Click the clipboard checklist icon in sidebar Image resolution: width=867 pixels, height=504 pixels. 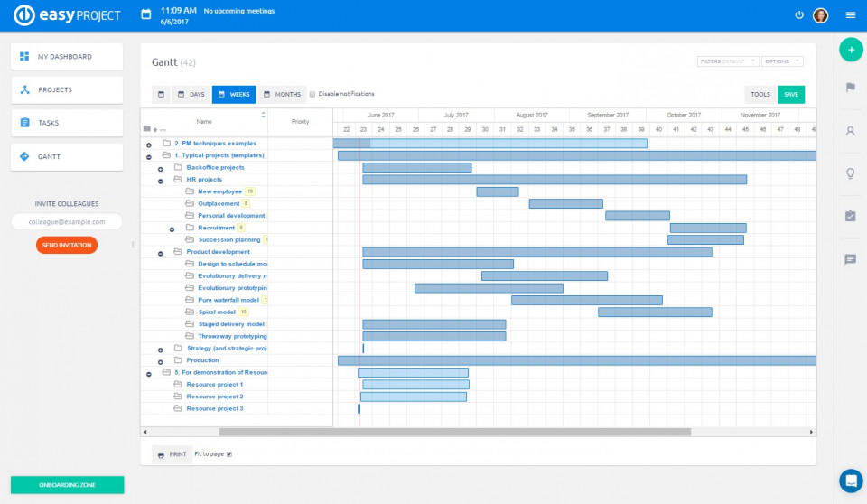pyautogui.click(x=850, y=216)
